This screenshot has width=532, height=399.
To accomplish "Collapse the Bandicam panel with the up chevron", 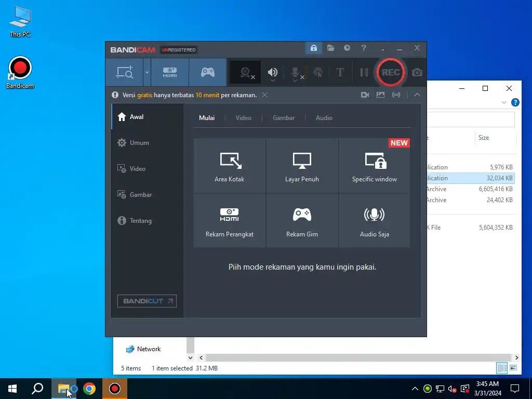I will click(417, 95).
